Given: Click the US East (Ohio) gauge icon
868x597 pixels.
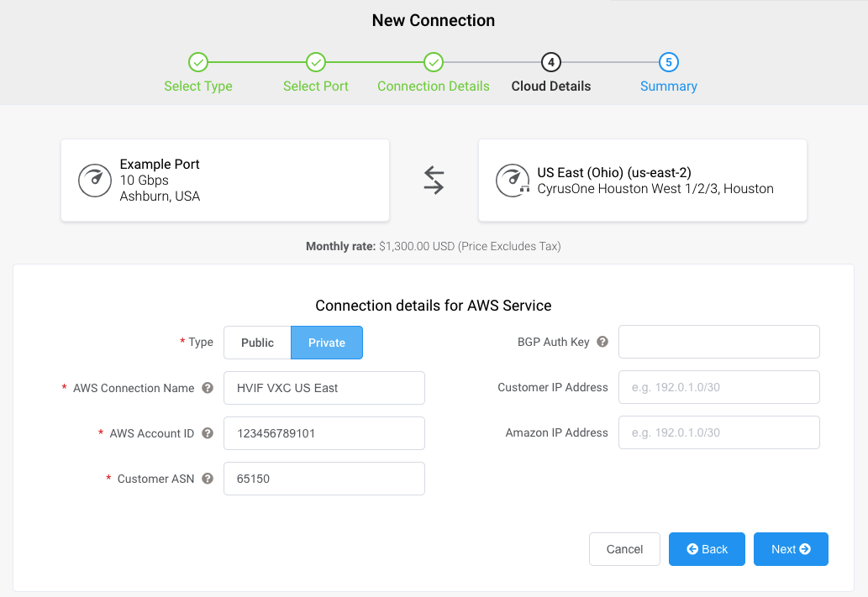Looking at the screenshot, I should pyautogui.click(x=513, y=181).
